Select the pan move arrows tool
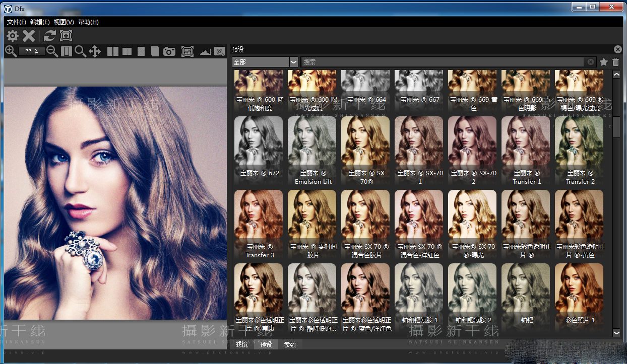Image resolution: width=627 pixels, height=364 pixels. click(95, 51)
